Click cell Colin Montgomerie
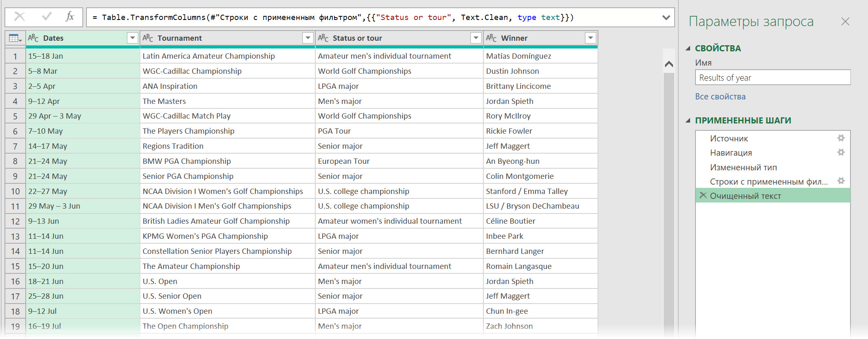The image size is (868, 339). [x=540, y=176]
